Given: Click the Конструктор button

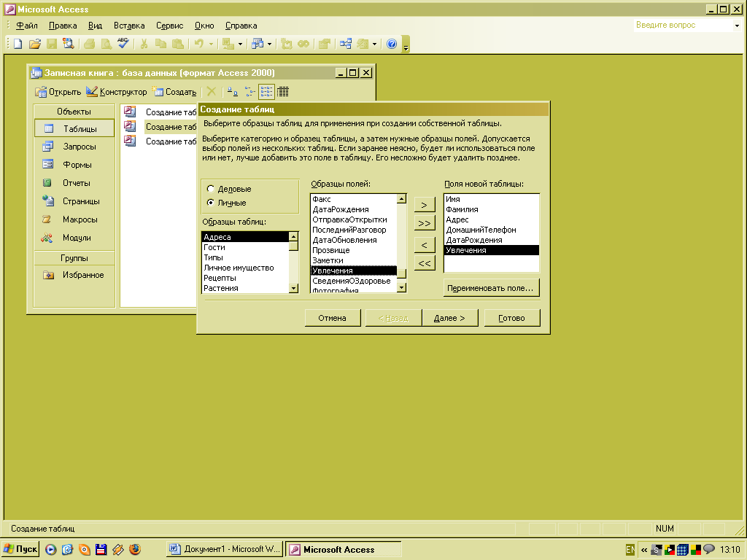Looking at the screenshot, I should click(x=117, y=91).
